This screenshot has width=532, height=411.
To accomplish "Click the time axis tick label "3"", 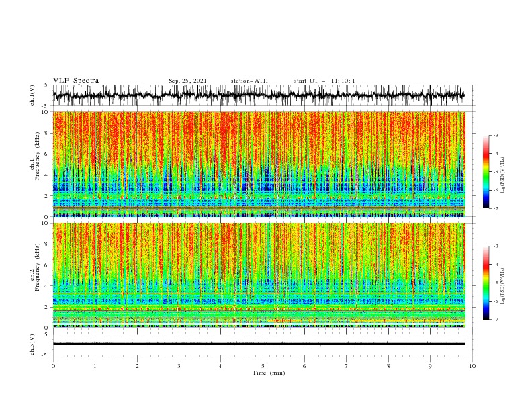I will tap(179, 366).
